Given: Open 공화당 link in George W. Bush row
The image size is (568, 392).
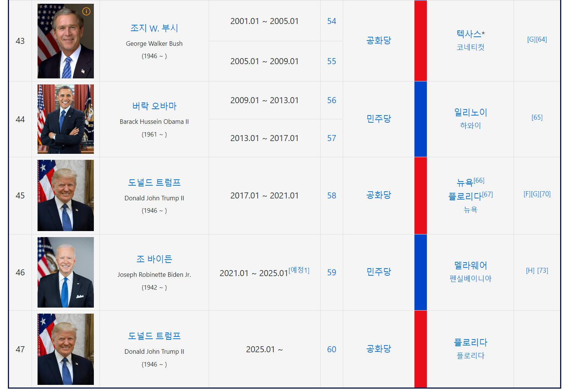Looking at the screenshot, I should tap(379, 41).
